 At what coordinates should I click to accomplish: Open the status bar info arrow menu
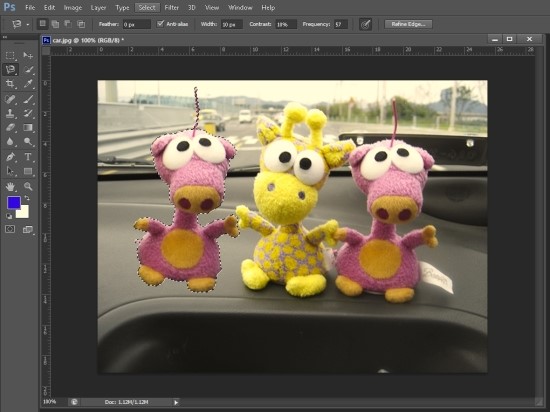point(176,403)
